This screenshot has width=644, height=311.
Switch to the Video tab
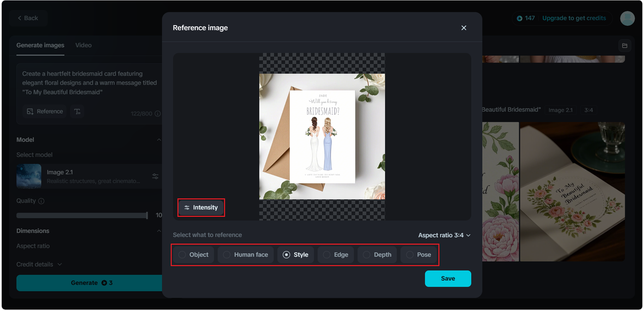click(x=84, y=45)
